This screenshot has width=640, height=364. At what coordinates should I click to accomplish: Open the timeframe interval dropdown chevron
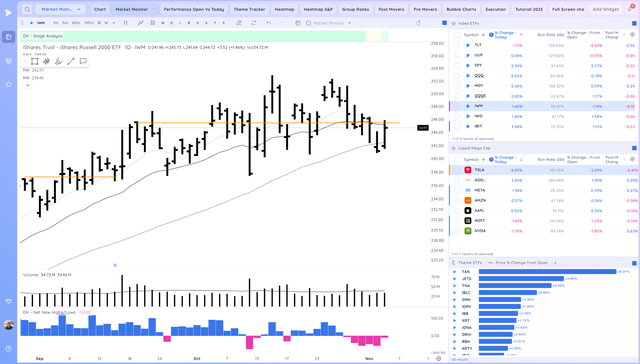[x=114, y=23]
